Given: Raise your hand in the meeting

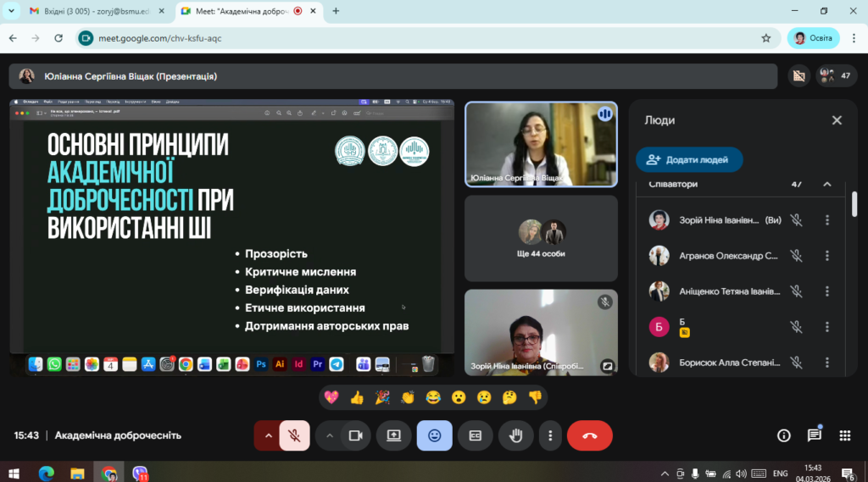Looking at the screenshot, I should pyautogui.click(x=515, y=435).
